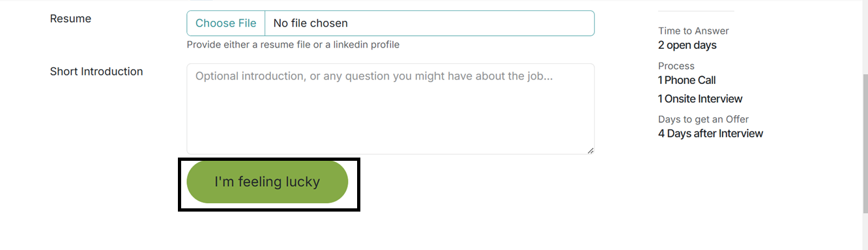Focus the Short Introduction text area

click(390, 109)
